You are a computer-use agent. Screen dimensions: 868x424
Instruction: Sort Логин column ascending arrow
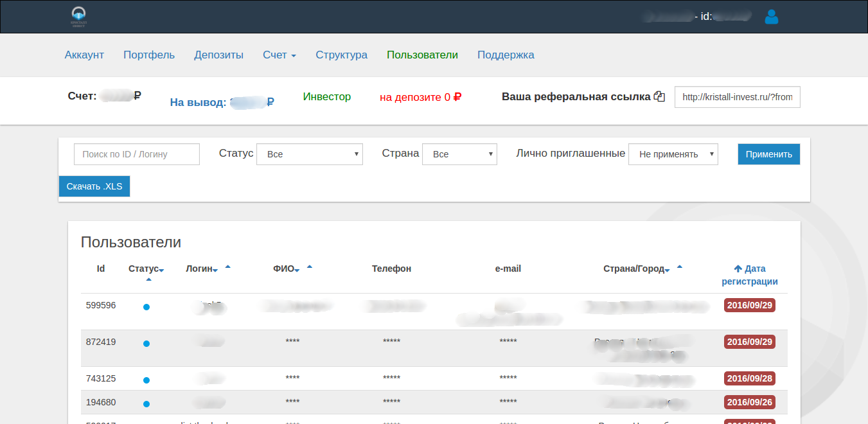[x=227, y=266]
